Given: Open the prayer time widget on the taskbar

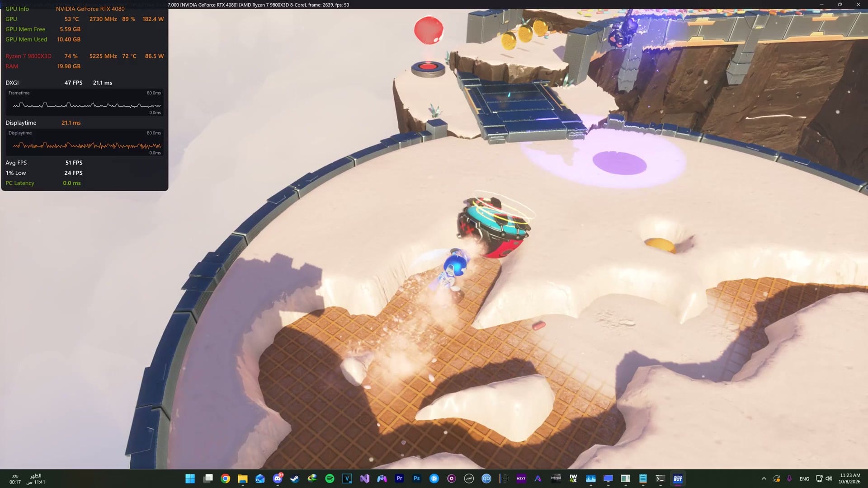Looking at the screenshot, I should (27, 479).
